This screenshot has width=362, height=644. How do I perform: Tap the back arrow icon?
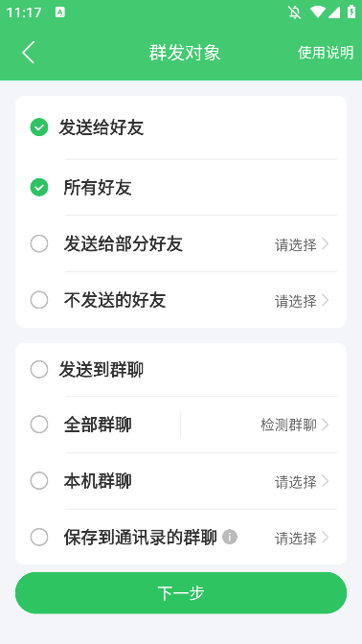pyautogui.click(x=29, y=52)
